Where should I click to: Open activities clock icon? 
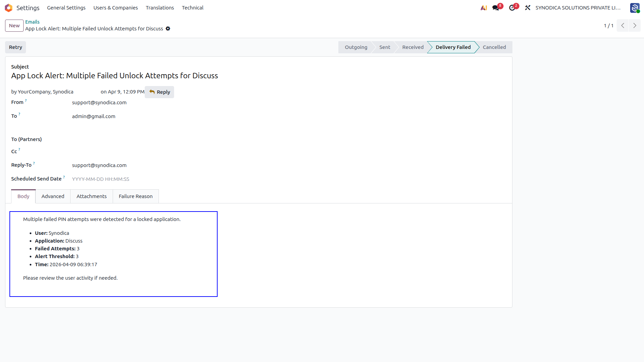point(513,7)
